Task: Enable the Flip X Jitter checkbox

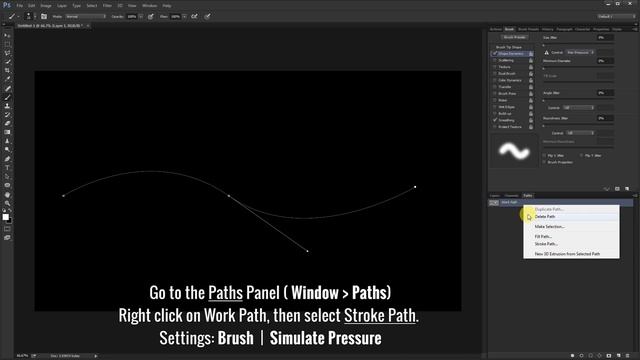Action: pyautogui.click(x=544, y=156)
